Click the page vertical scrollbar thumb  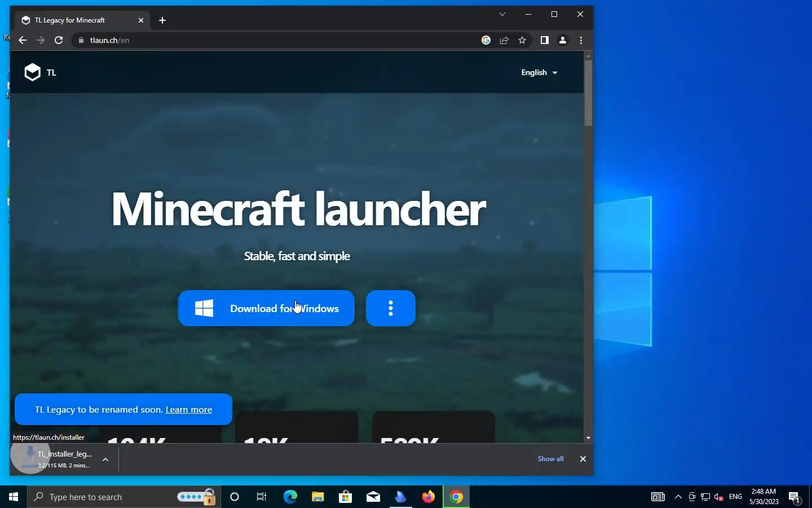coord(588,93)
